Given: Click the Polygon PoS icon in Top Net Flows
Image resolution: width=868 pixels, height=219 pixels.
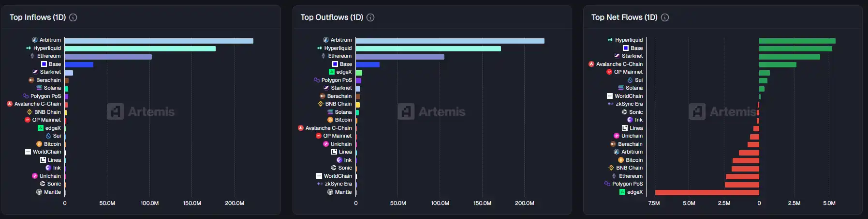Looking at the screenshot, I should click(607, 184).
